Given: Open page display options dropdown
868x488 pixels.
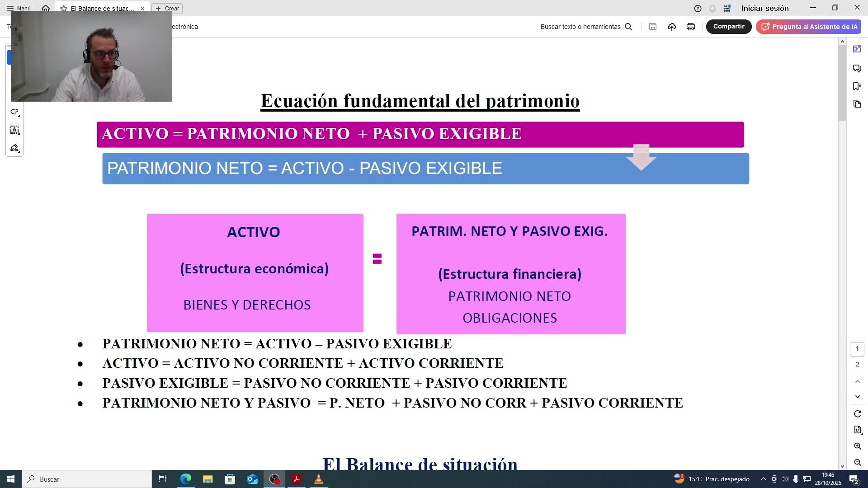Looking at the screenshot, I should [857, 430].
